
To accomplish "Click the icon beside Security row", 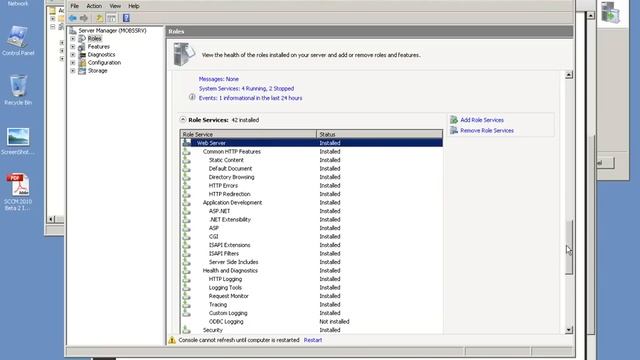I will pos(187,329).
